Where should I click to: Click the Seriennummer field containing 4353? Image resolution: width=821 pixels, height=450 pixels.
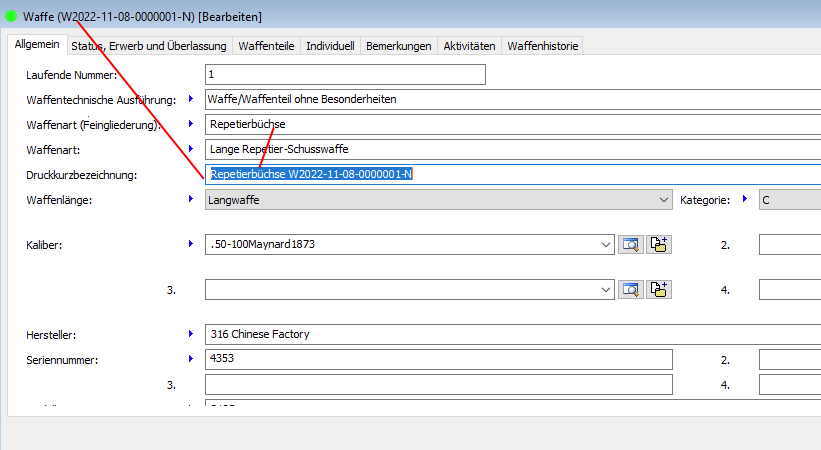(x=438, y=359)
